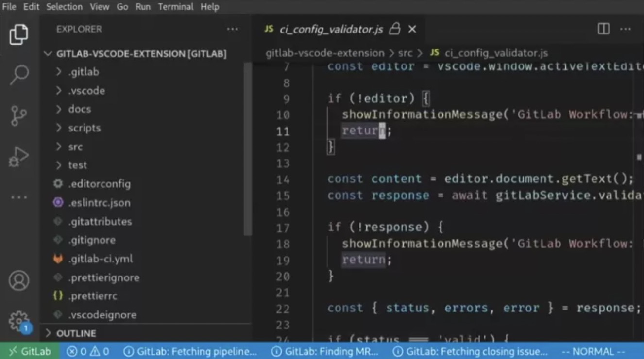Click the lock icon on the editor tab
The image size is (644, 359).
[x=395, y=29]
